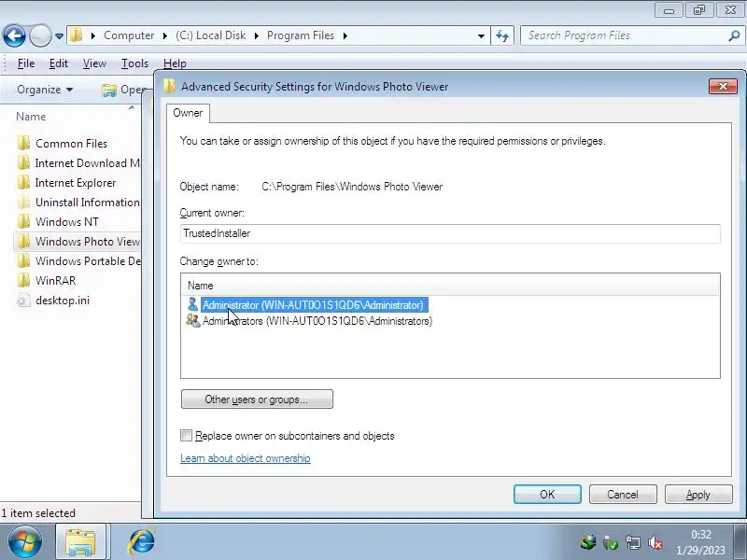Click the WinRAR folder name
This screenshot has height=560, width=747.
coord(56,281)
